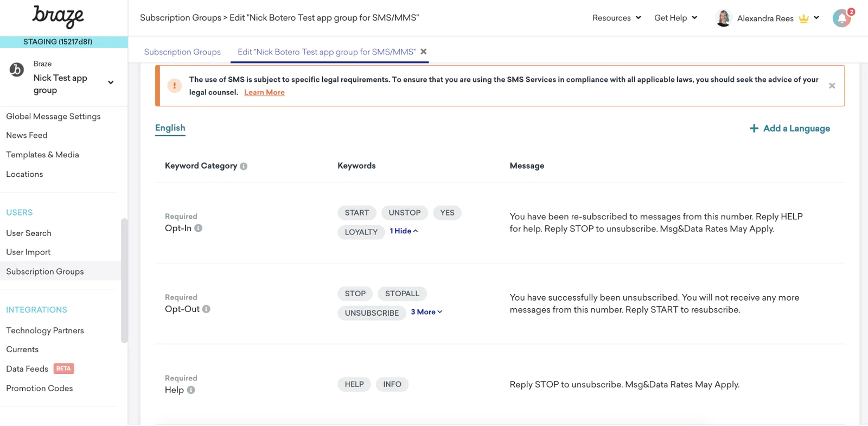Click the Subscription Groups breadcrumb link
The height and width of the screenshot is (426, 868).
(x=181, y=18)
